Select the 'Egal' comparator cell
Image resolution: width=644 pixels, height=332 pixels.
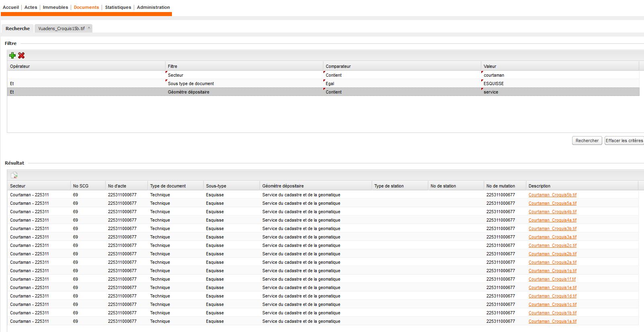402,84
